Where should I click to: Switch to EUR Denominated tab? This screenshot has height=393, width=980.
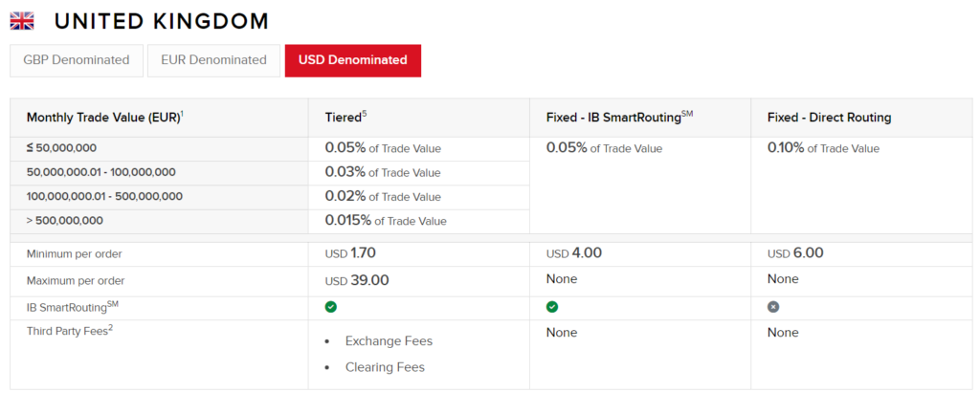[x=213, y=60]
